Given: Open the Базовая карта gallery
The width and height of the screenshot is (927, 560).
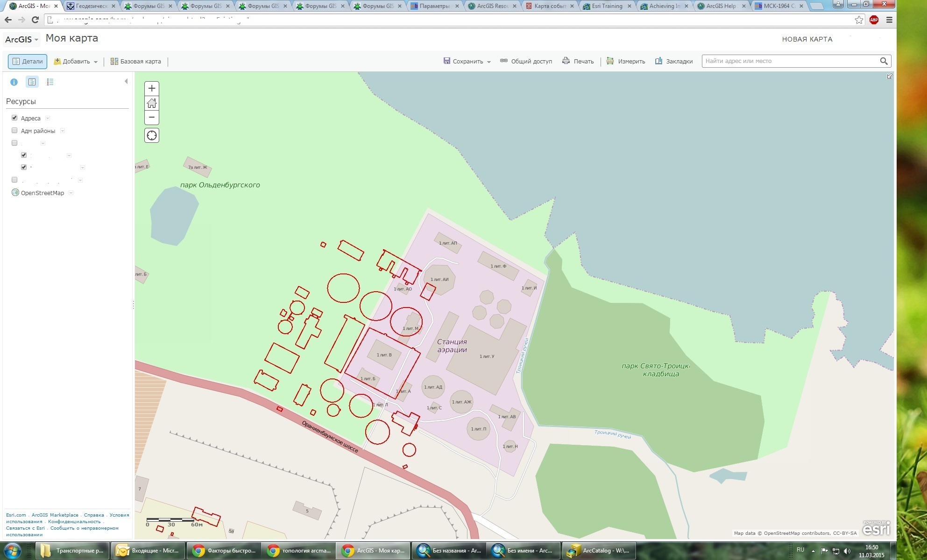Looking at the screenshot, I should point(135,61).
